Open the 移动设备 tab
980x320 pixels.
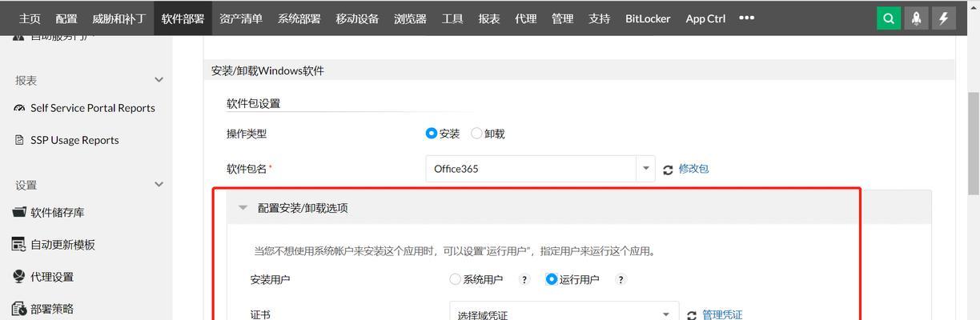pos(357,18)
